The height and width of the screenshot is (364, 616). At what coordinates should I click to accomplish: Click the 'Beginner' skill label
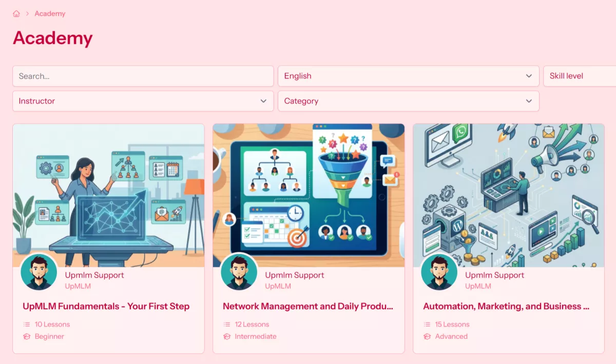[49, 337]
